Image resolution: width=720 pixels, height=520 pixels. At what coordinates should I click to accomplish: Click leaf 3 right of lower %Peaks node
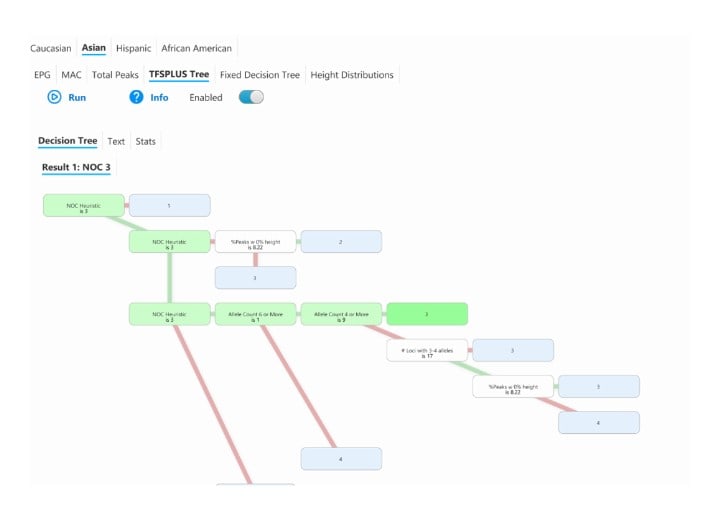[x=599, y=386]
